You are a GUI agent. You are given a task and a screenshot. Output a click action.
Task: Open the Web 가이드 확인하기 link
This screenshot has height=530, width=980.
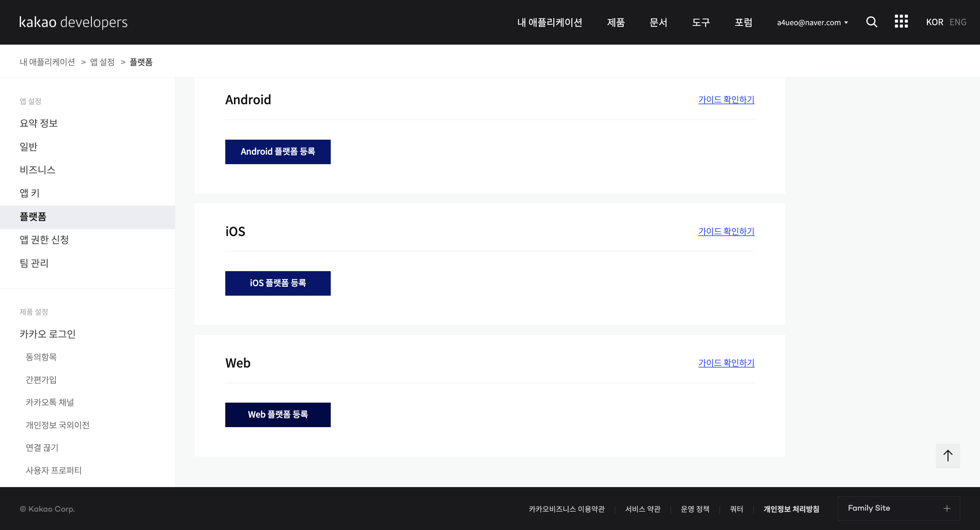click(726, 363)
